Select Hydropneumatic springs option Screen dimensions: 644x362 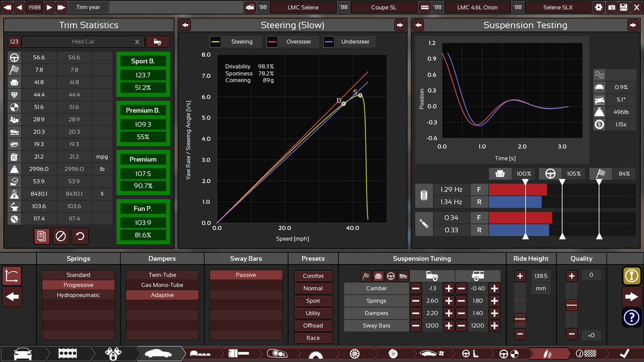78,295
